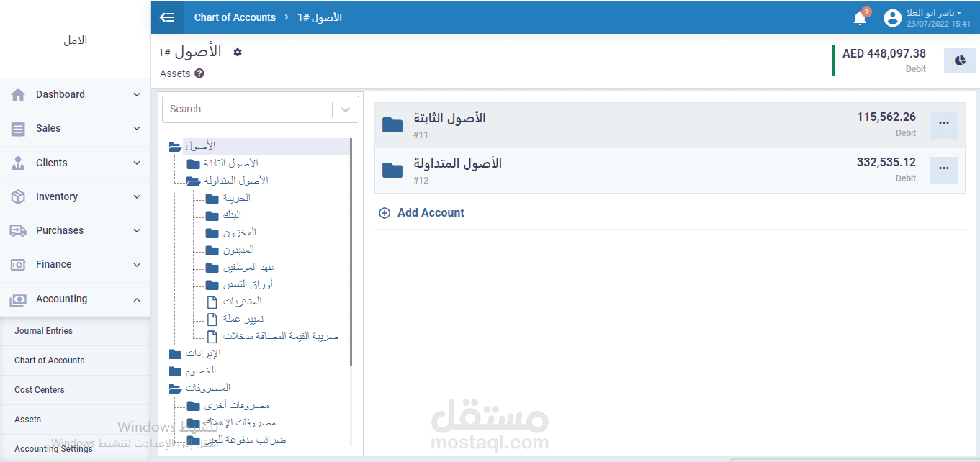Open the search filter dropdown arrow

click(346, 109)
